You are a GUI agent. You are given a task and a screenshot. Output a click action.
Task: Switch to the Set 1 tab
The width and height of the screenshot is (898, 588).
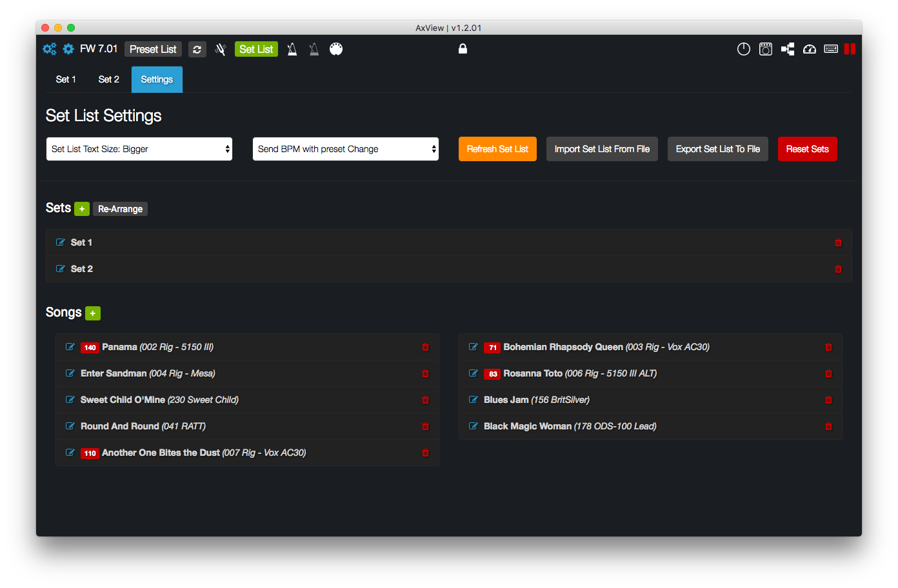click(66, 79)
